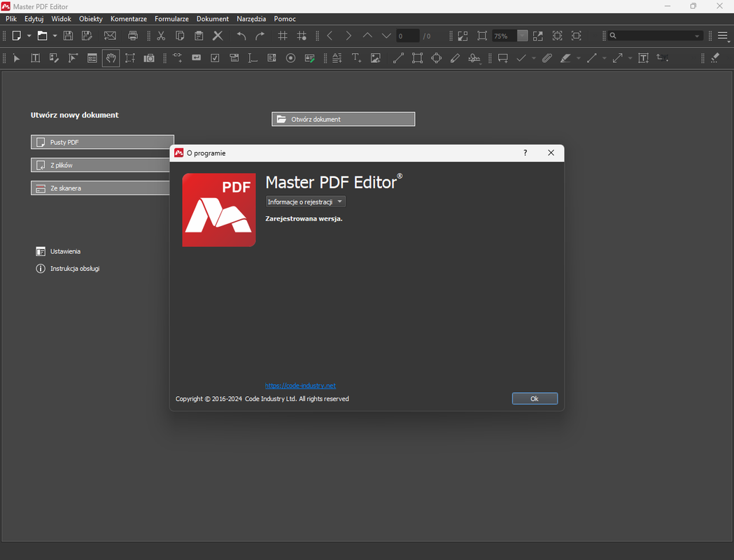Click the Pusty PDF button
Viewport: 734px width, 560px height.
pos(103,142)
